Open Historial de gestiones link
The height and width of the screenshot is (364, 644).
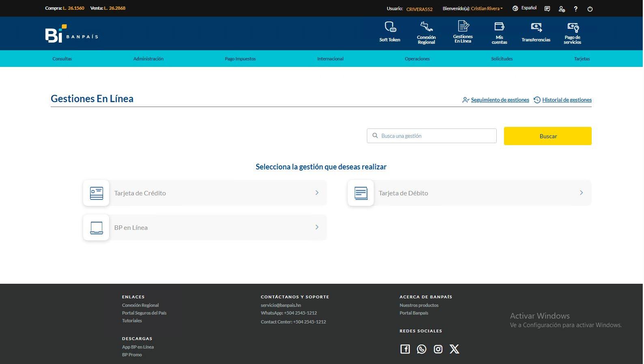point(567,100)
